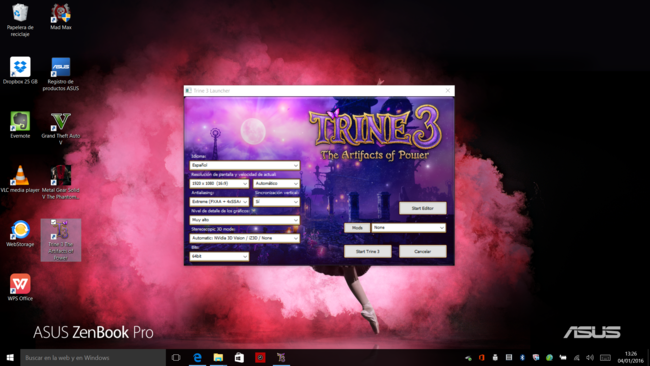This screenshot has height=366, width=650.
Task: Click the Office tray icon
Action: coord(482,357)
